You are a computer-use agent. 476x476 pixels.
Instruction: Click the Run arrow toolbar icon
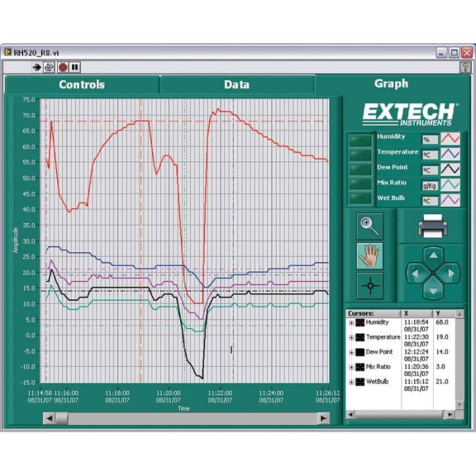pos(37,67)
